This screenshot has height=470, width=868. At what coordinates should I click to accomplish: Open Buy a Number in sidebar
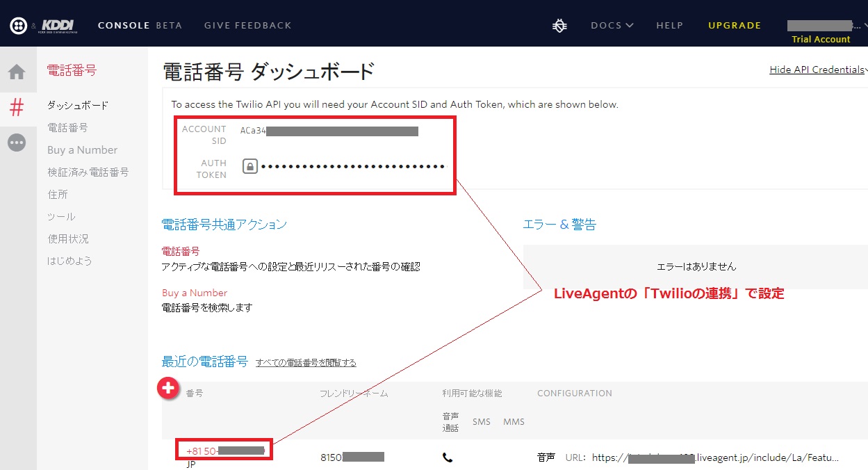tap(82, 150)
